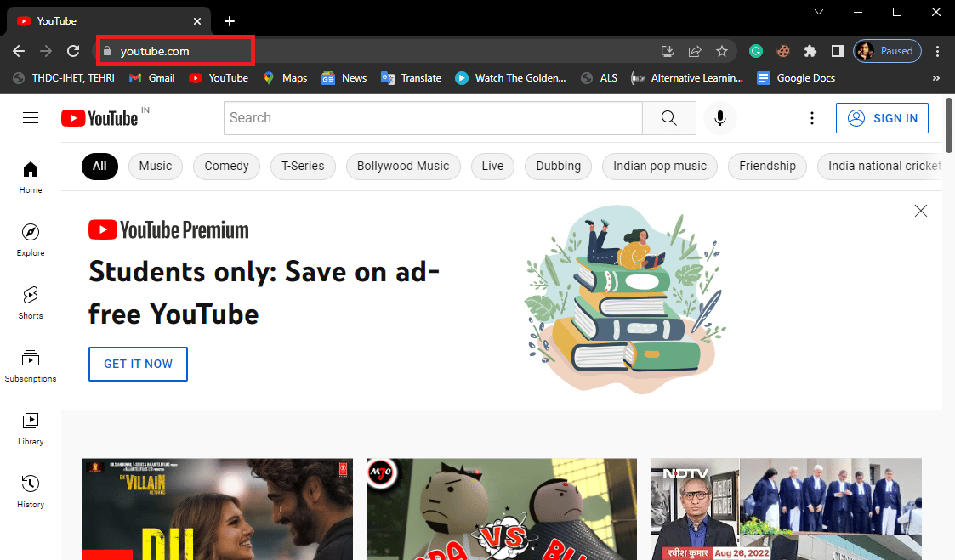Open the ALS bookmark
This screenshot has width=955, height=560.
pyautogui.click(x=600, y=78)
